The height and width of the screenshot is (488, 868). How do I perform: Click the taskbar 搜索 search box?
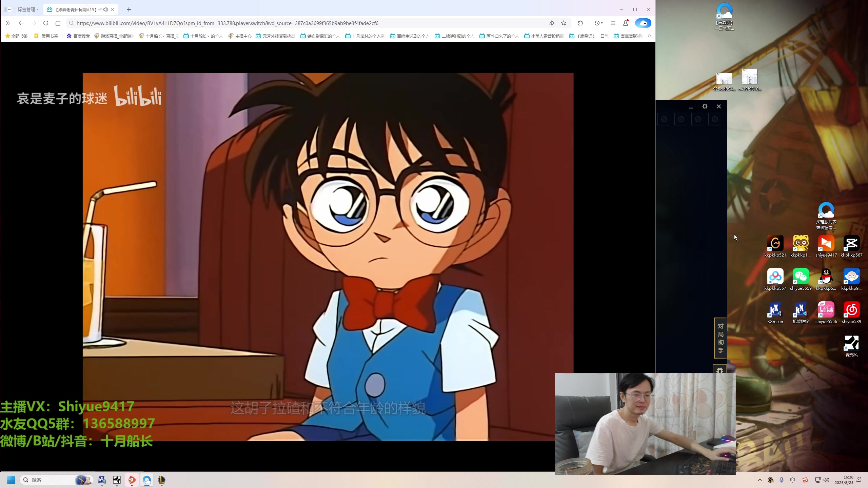tap(57, 480)
